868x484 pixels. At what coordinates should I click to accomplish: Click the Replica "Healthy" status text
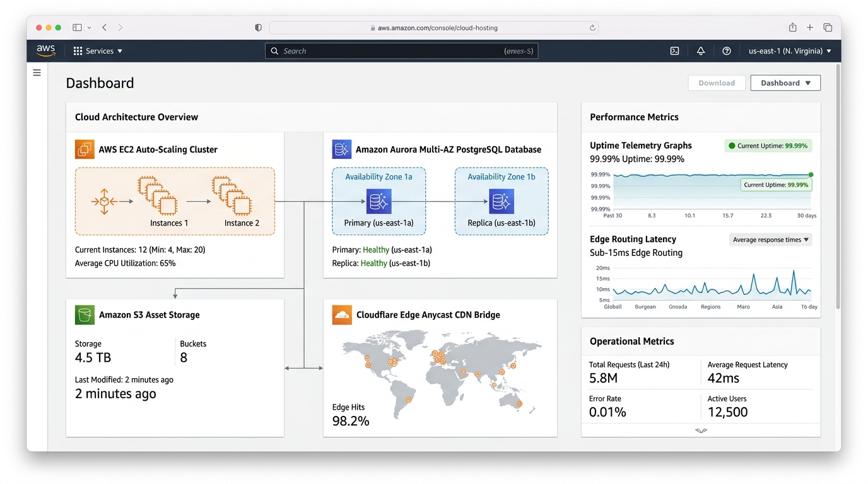[373, 263]
